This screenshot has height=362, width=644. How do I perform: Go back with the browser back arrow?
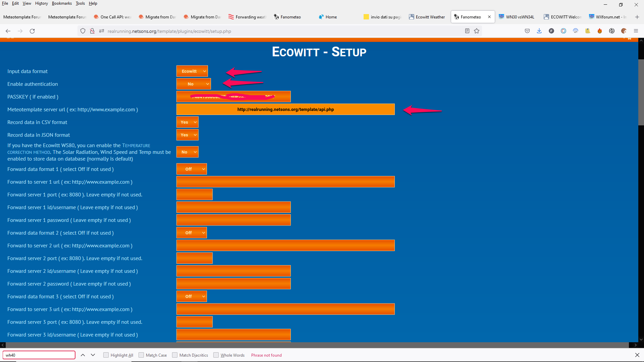pos(8,31)
